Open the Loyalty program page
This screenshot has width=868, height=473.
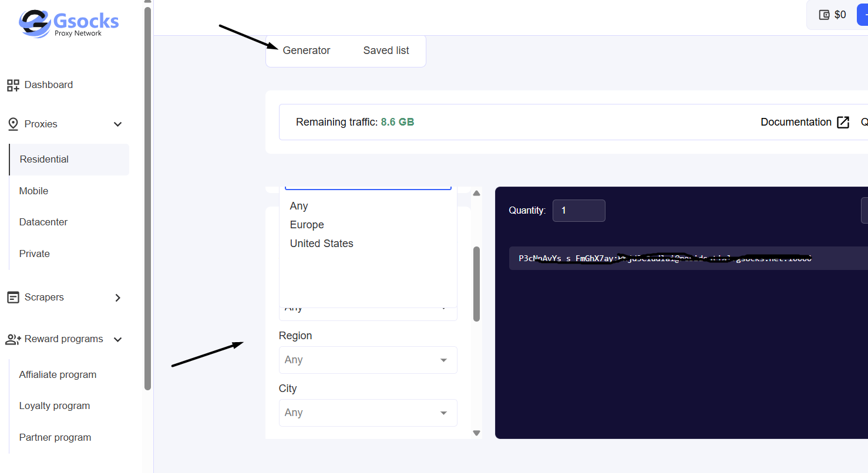point(55,406)
